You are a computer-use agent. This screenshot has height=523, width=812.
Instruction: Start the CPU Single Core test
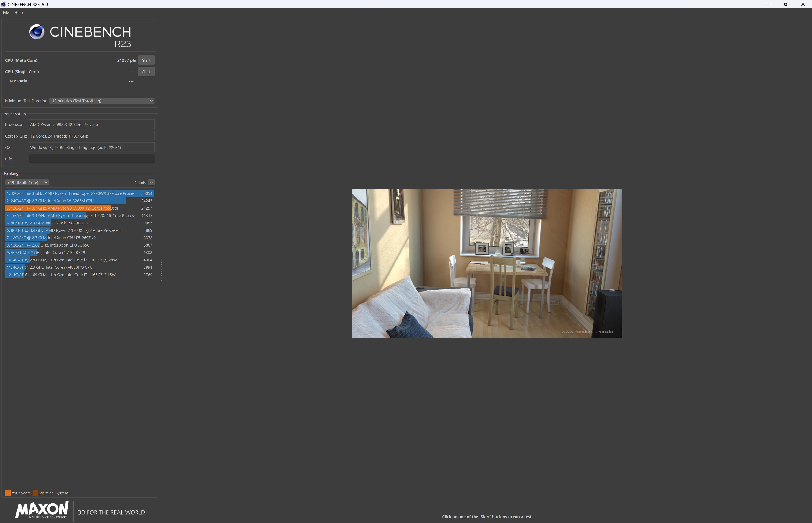pyautogui.click(x=146, y=72)
